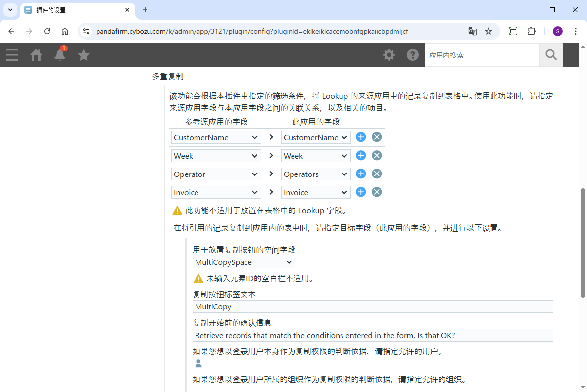The image size is (587, 392).
Task: Click the copy confirmation message field
Action: [373, 335]
